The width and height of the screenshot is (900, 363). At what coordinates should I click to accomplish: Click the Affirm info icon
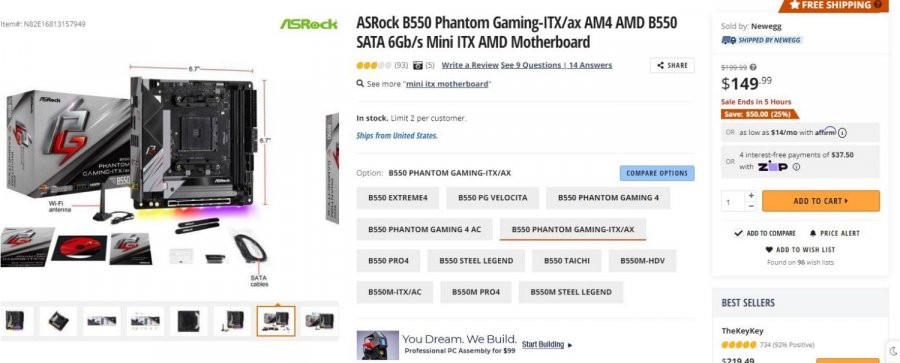tap(842, 133)
